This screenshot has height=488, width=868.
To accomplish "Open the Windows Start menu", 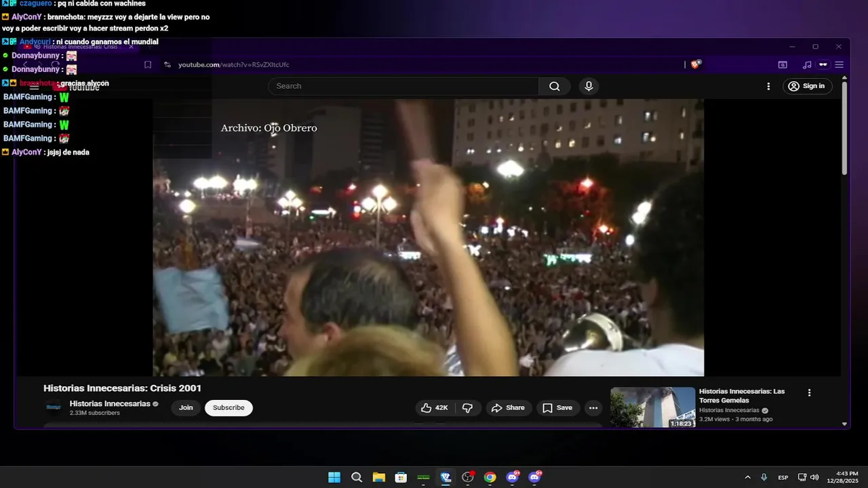I will 334,477.
